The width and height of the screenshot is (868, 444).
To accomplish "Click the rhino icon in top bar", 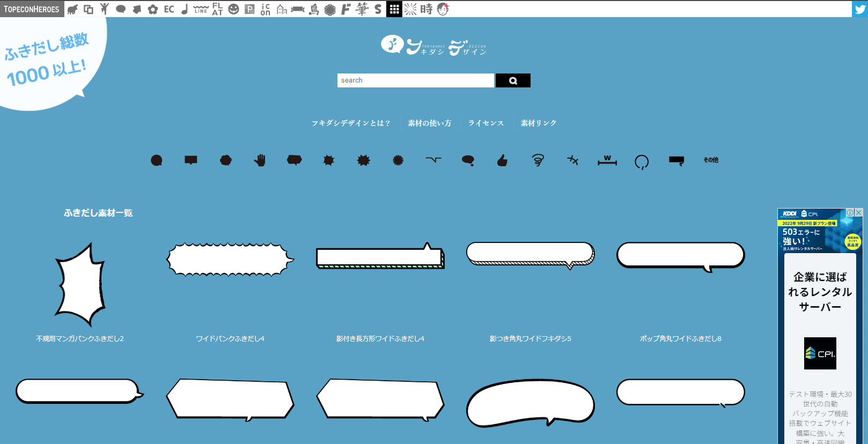I will coord(72,9).
